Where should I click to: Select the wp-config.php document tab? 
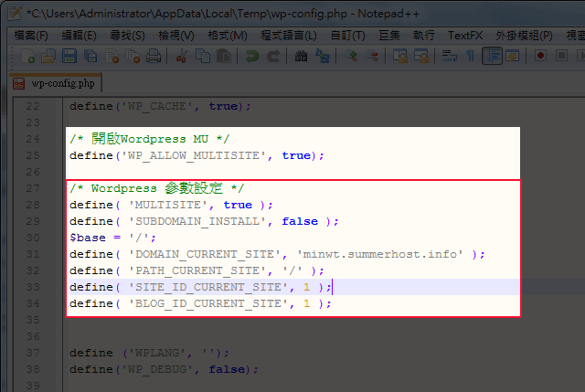[55, 83]
